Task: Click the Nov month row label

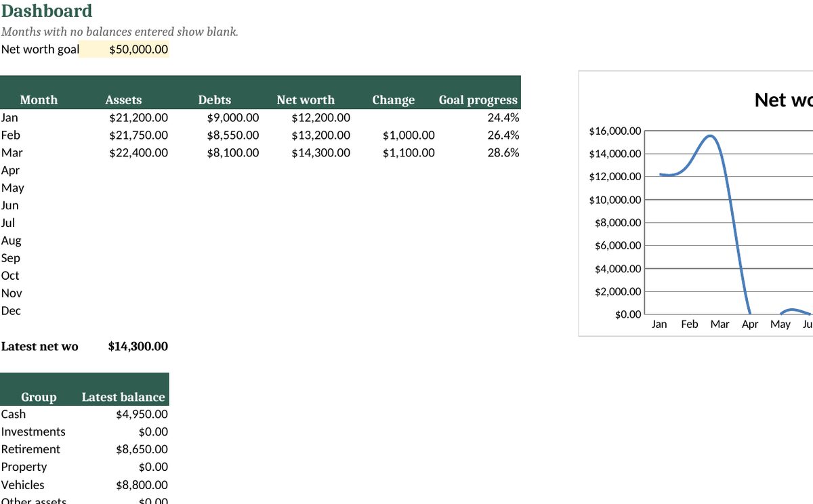Action: [x=12, y=293]
